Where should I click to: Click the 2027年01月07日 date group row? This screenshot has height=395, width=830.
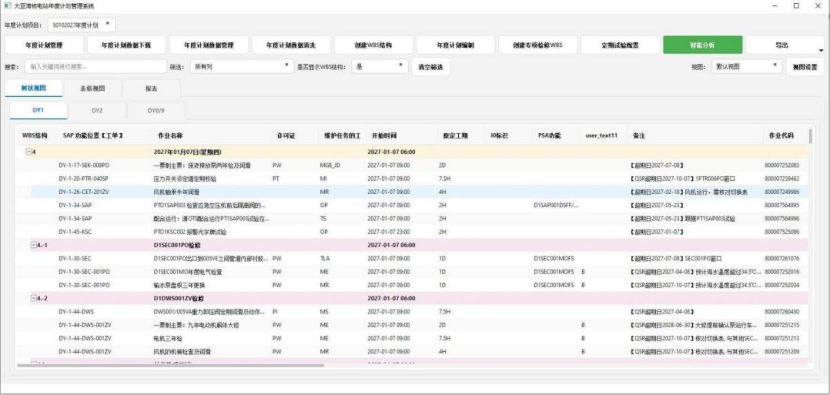(x=413, y=152)
